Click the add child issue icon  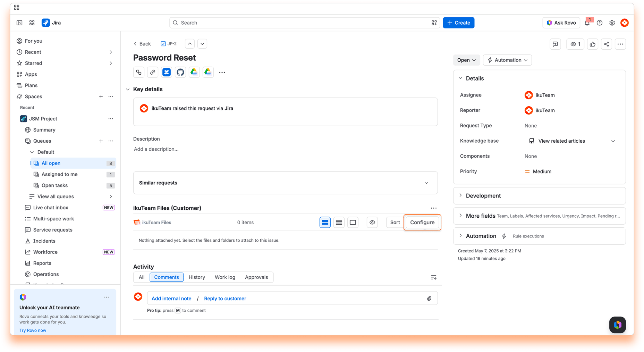(139, 72)
